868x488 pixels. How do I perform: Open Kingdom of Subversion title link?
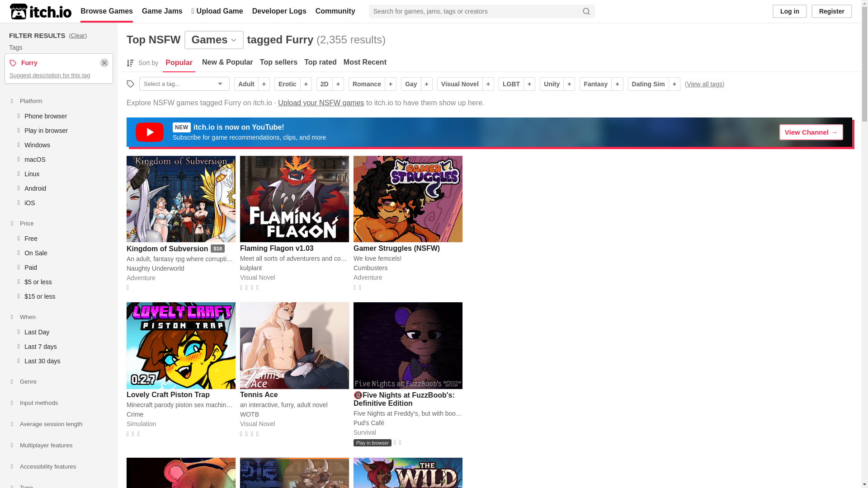(167, 249)
